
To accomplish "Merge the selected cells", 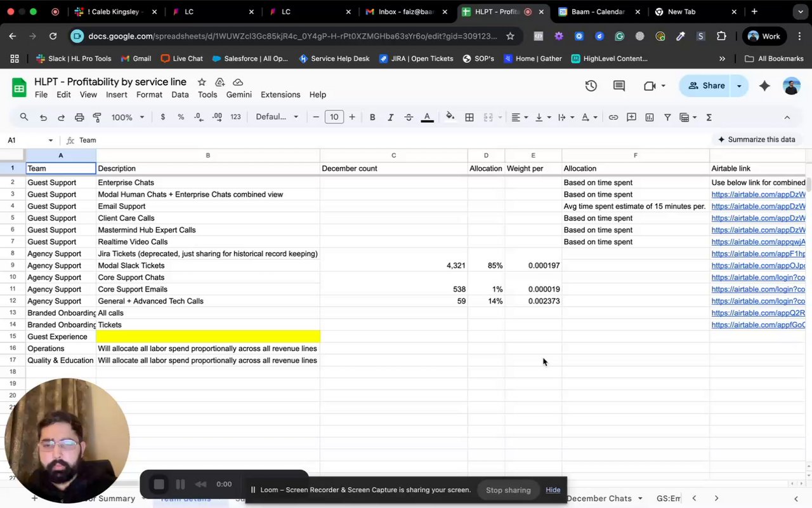I will [488, 117].
